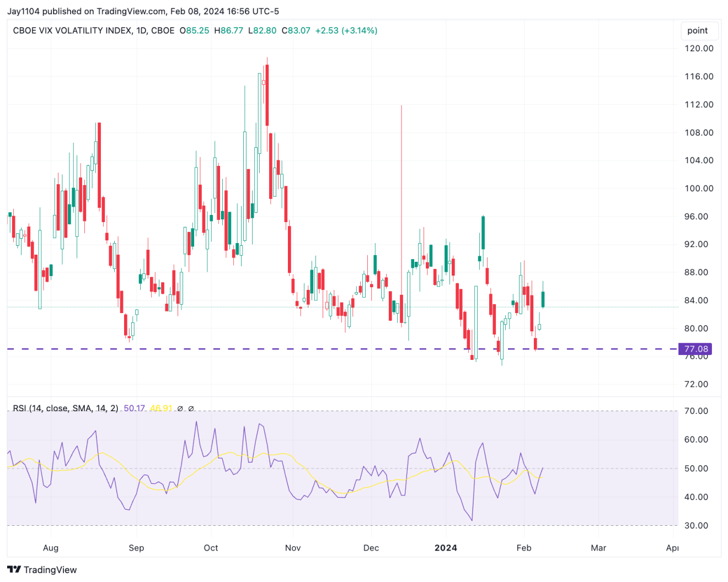This screenshot has height=582, width=728.
Task: Click the low value L82.80
Action: coord(263,31)
